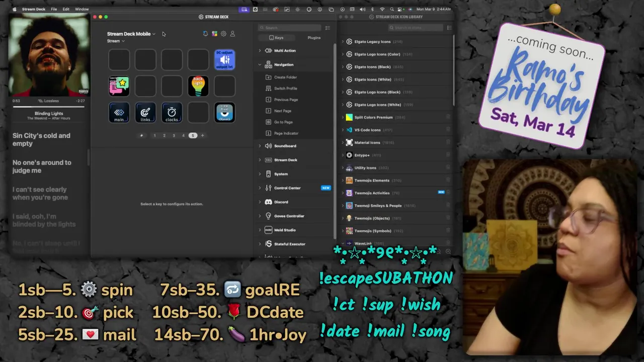Expand Twemojis Elements icon pack

tap(343, 180)
